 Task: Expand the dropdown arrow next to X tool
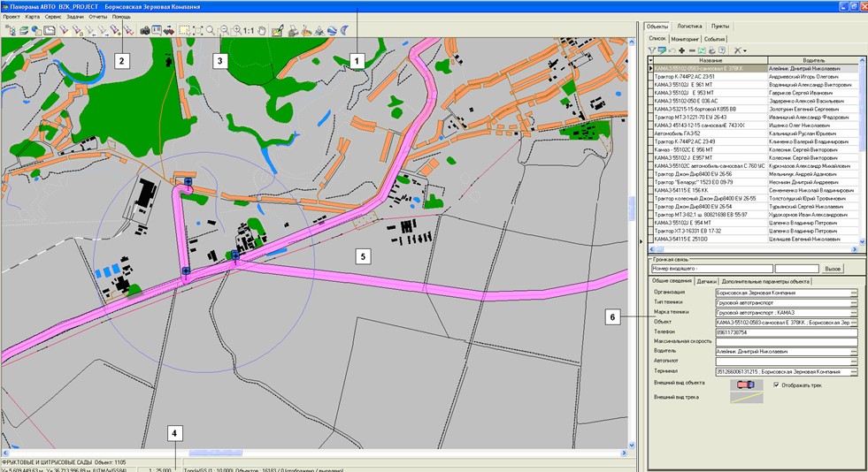(x=746, y=50)
